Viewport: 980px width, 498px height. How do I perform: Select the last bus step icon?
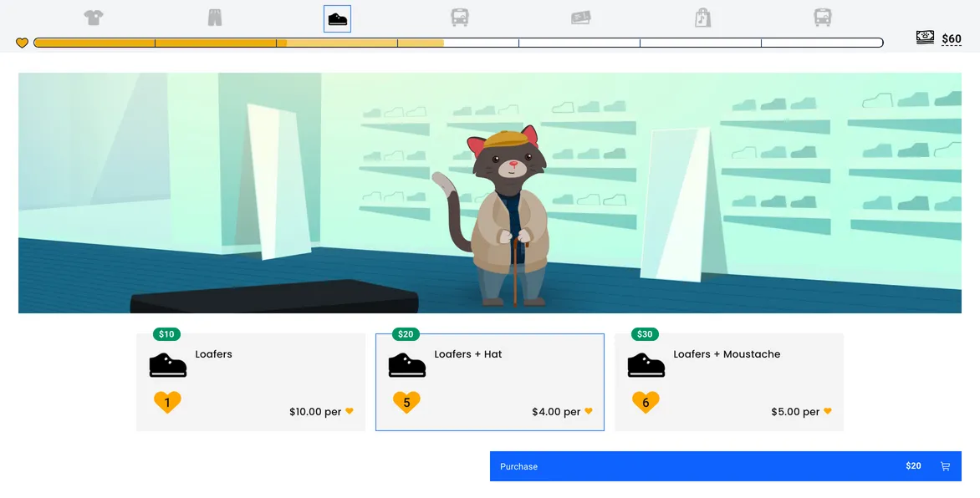tap(823, 18)
